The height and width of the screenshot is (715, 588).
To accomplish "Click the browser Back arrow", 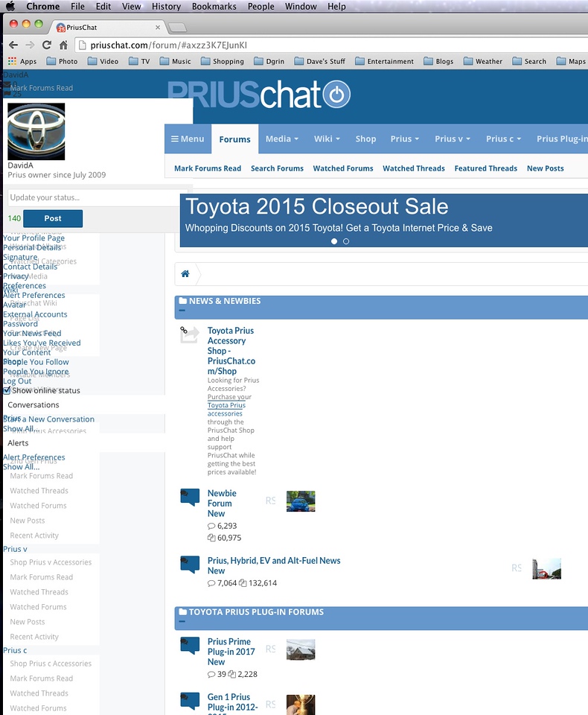I will coord(13,45).
